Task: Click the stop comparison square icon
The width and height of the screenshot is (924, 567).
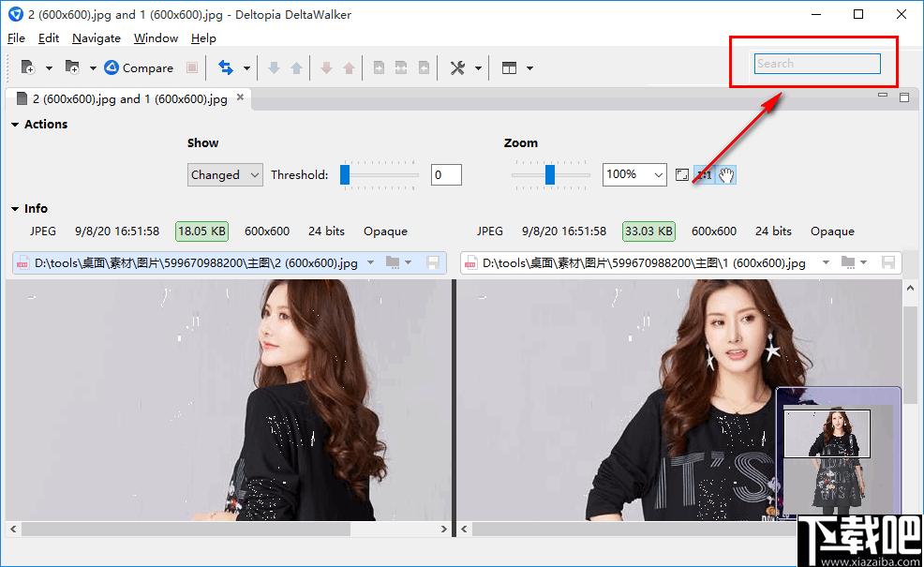Action: click(191, 67)
